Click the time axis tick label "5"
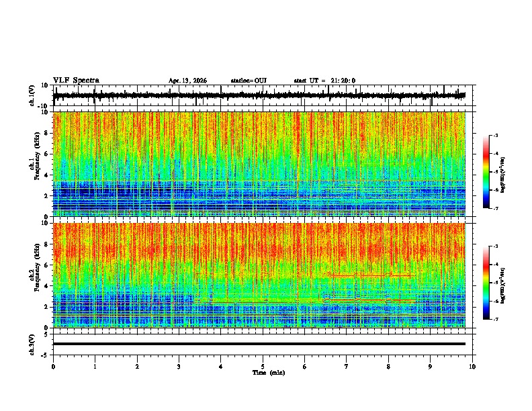532x411 pixels. click(263, 367)
